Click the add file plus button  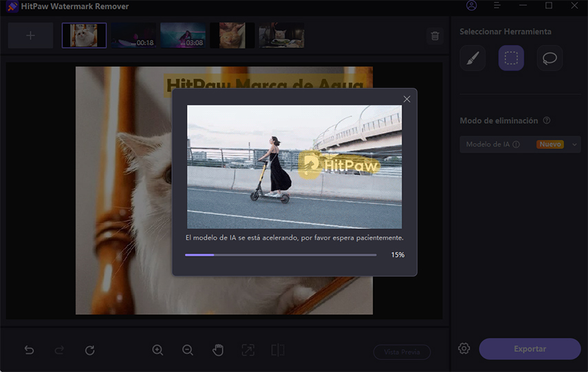(30, 36)
